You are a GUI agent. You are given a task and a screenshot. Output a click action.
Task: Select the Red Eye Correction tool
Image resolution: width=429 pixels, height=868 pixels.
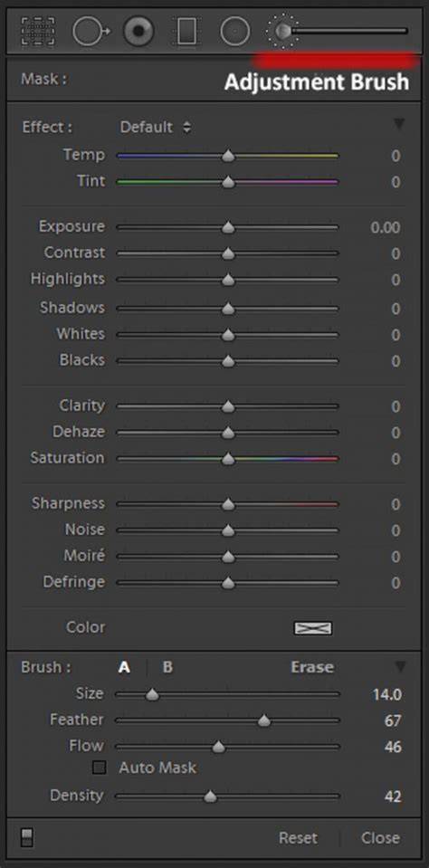click(139, 31)
